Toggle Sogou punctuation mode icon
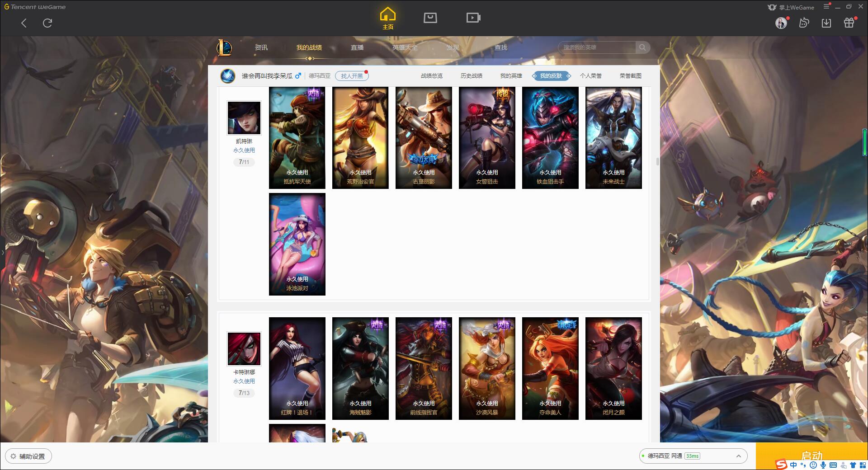The height and width of the screenshot is (470, 868). [x=803, y=465]
